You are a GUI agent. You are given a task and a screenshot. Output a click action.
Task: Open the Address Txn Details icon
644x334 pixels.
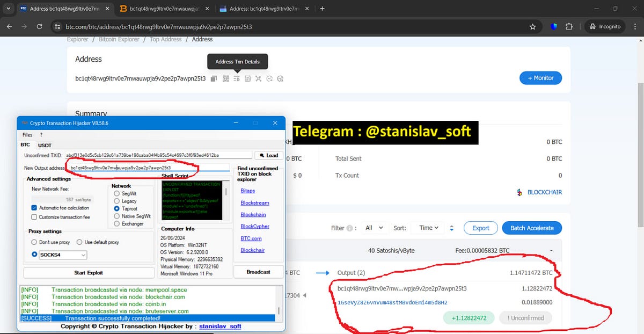[237, 78]
